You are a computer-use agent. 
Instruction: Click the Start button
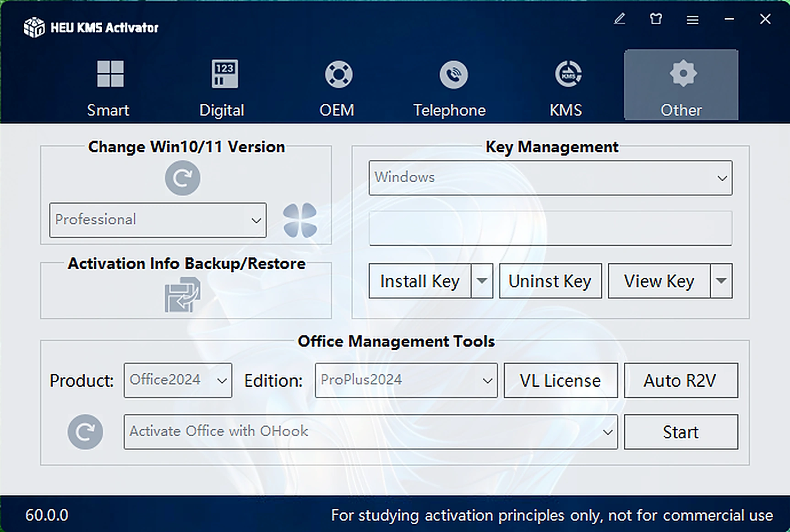[681, 432]
